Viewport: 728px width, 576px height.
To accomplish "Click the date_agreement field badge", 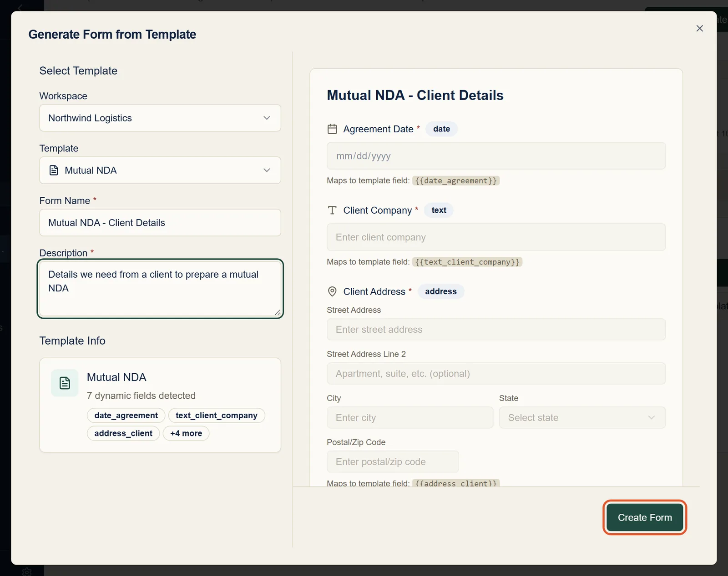I will 126,416.
